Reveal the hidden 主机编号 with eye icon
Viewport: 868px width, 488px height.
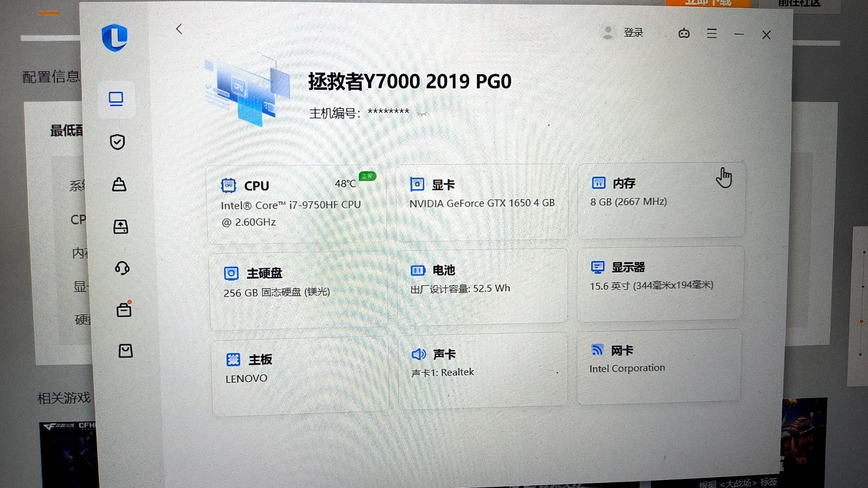click(x=421, y=113)
